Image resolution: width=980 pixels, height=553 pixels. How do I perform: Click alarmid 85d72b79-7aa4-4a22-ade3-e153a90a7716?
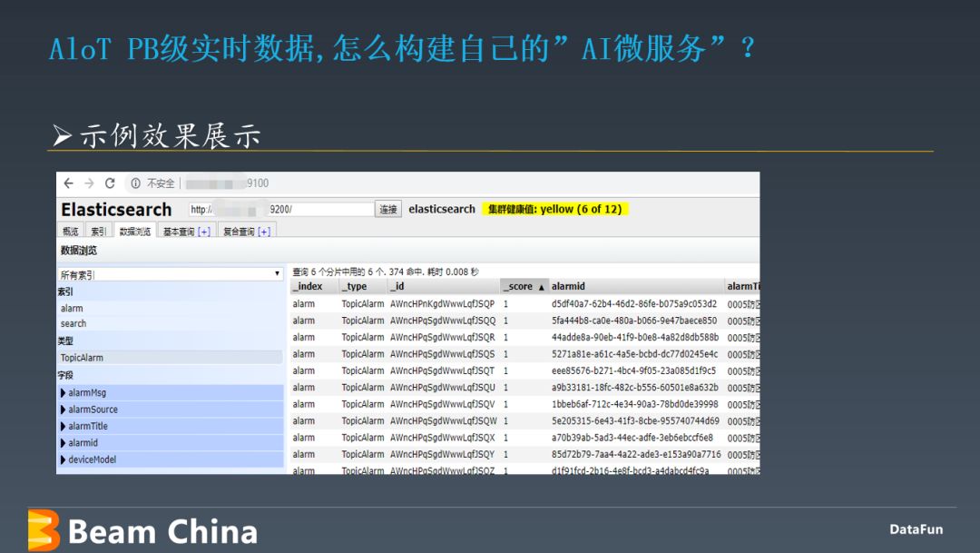point(635,454)
